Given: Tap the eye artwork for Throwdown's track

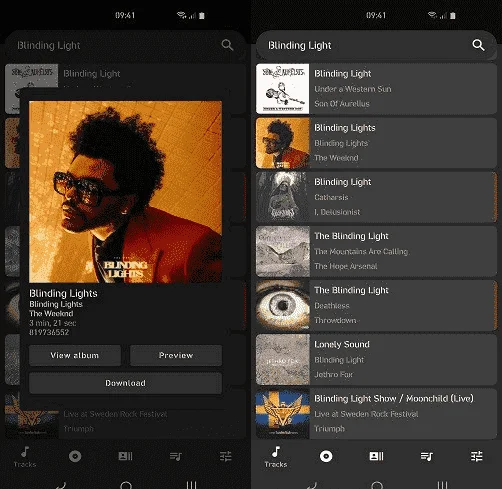Looking at the screenshot, I should 283,305.
